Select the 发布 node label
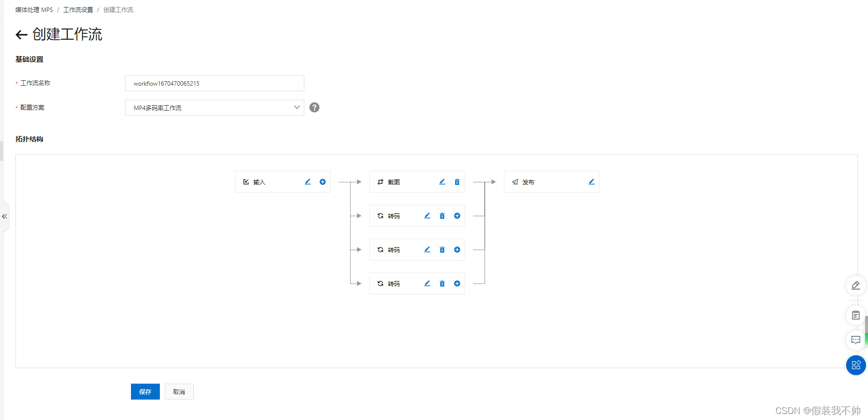868x420 pixels. [x=528, y=182]
